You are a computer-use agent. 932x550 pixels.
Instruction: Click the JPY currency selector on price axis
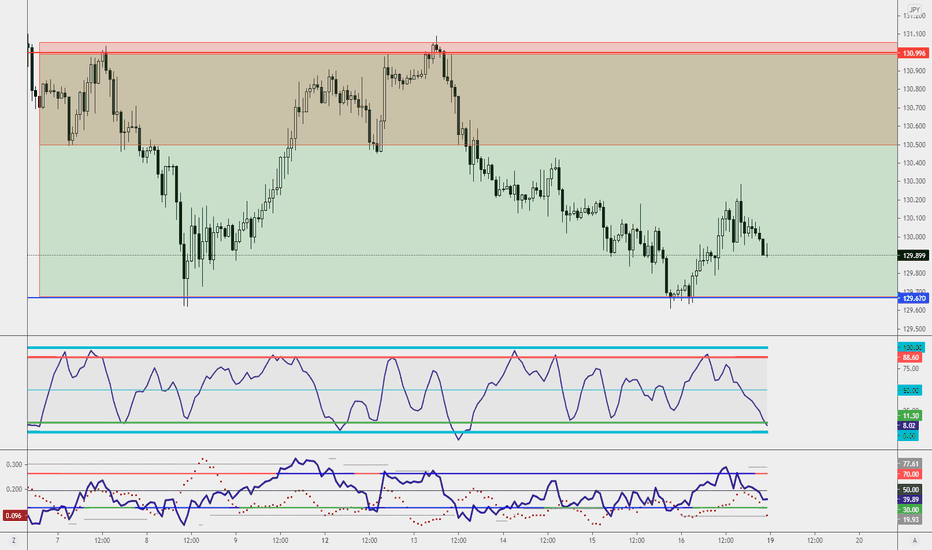click(x=914, y=10)
